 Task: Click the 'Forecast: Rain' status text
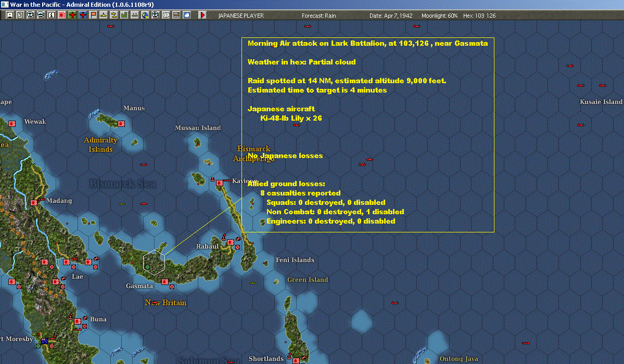click(319, 16)
